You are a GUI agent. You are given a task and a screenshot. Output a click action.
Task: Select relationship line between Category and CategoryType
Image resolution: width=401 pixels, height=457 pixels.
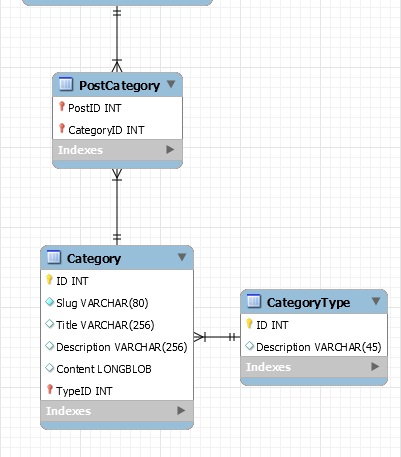(217, 337)
